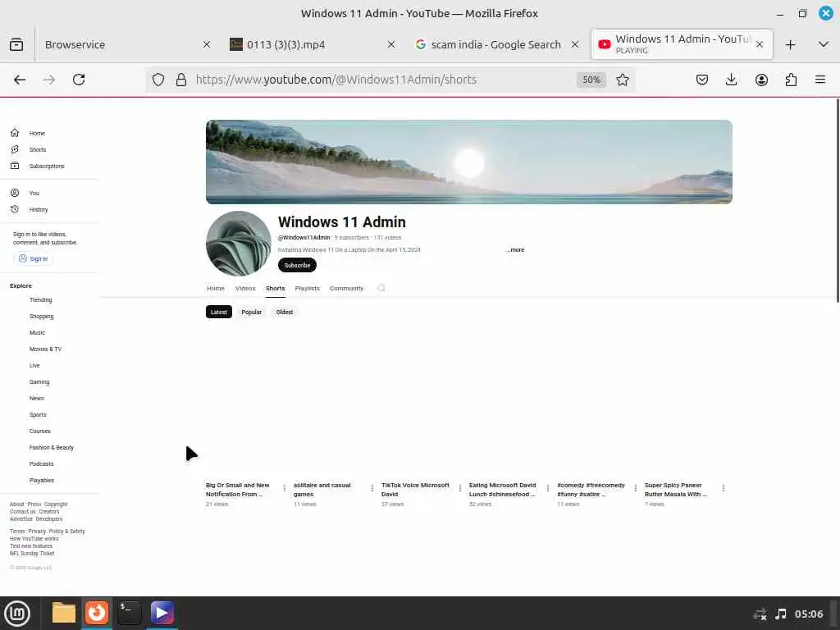Click the 50% zoom level indicator
Screen dimensions: 840x630
(x=591, y=80)
